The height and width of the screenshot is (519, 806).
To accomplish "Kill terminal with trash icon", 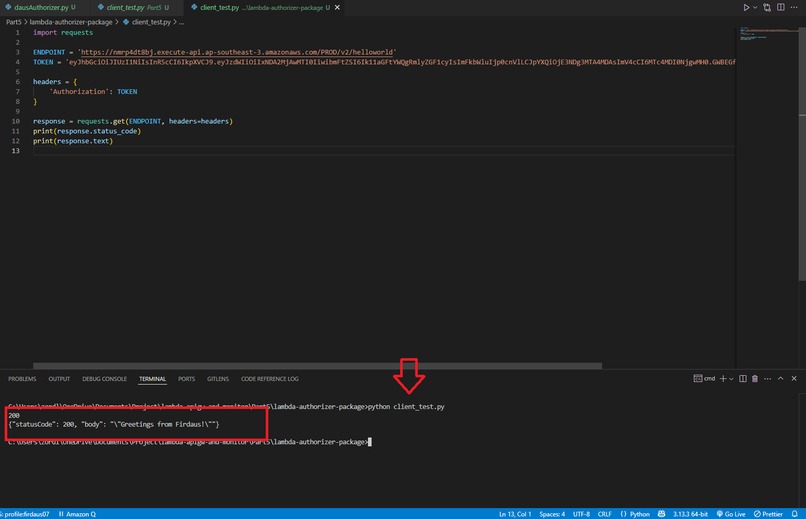I will coord(755,378).
